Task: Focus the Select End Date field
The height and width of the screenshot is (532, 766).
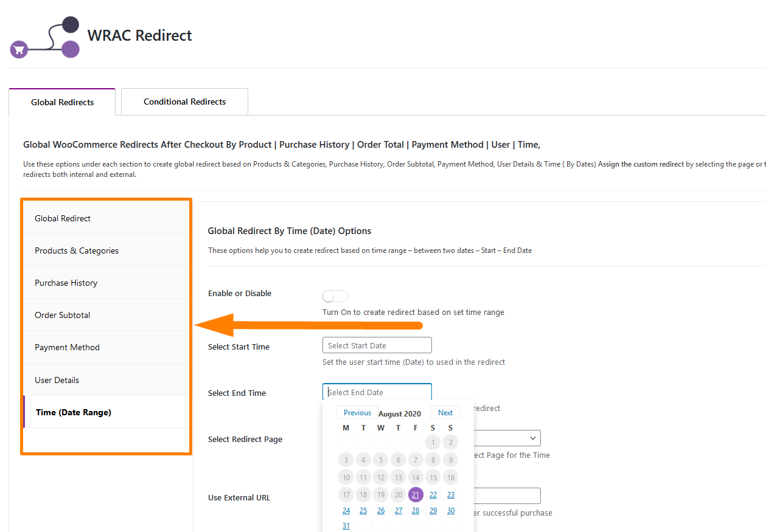Action: tap(377, 392)
